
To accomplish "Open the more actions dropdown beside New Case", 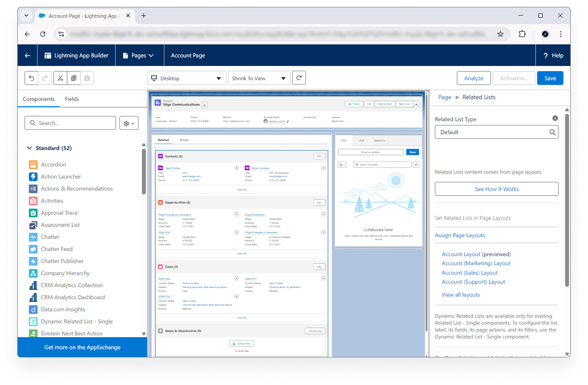I will (416, 104).
